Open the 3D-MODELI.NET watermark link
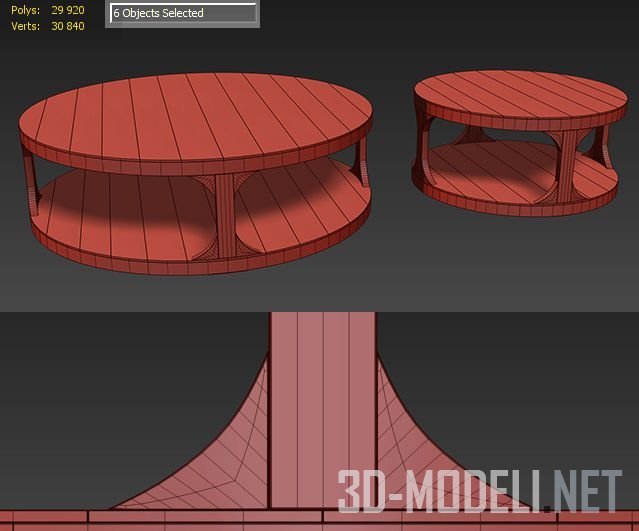The width and height of the screenshot is (639, 531). [x=479, y=492]
